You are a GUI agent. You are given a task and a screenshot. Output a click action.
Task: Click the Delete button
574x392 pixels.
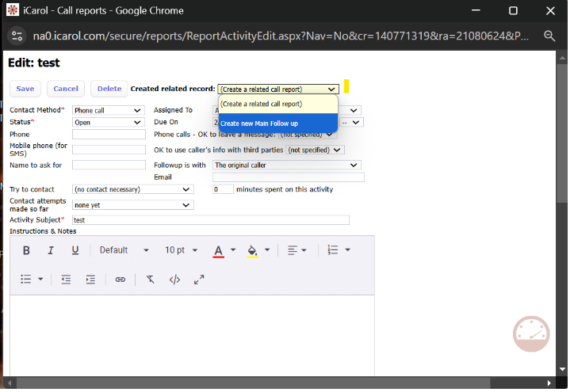[x=109, y=89]
